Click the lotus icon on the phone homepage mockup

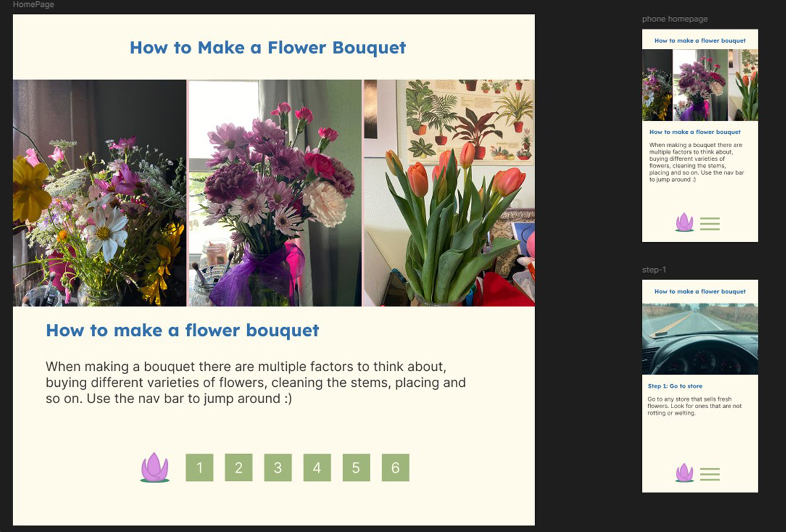click(685, 222)
